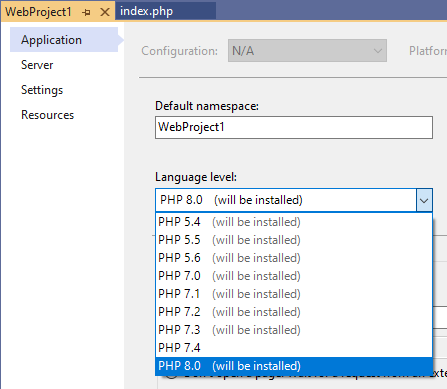Select PHP 5.4 from the list

[294, 222]
